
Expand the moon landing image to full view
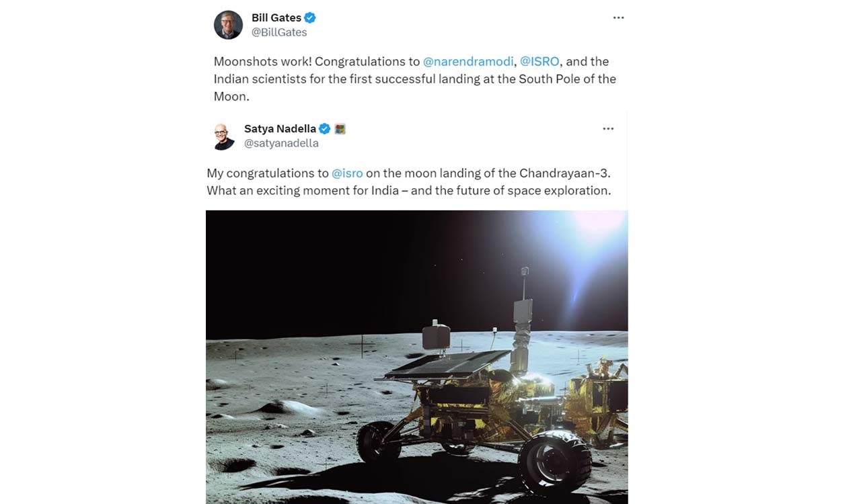(x=417, y=356)
